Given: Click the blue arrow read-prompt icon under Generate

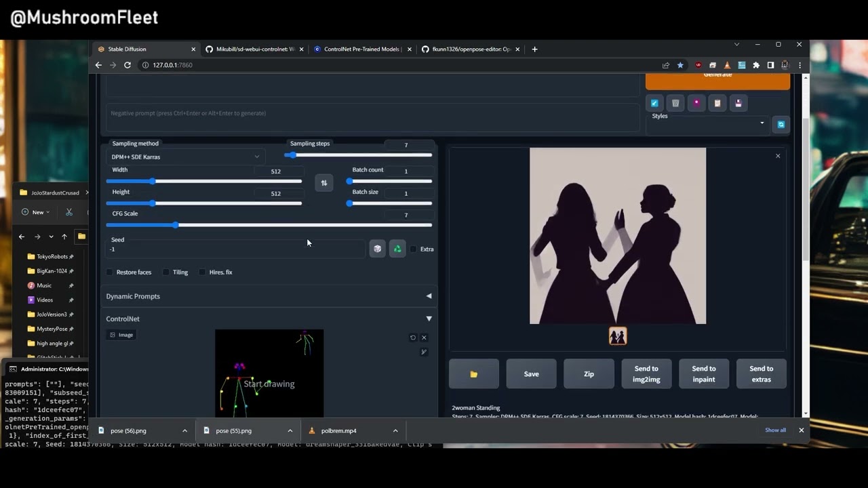Looking at the screenshot, I should (x=654, y=103).
